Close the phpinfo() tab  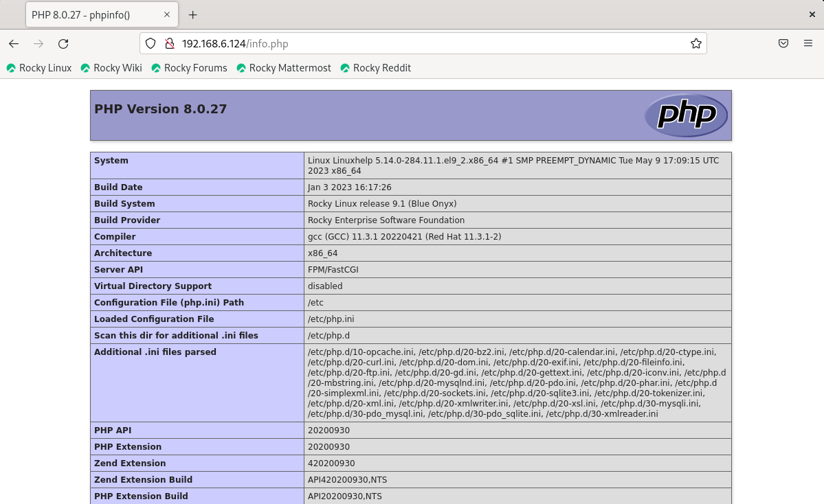(167, 14)
